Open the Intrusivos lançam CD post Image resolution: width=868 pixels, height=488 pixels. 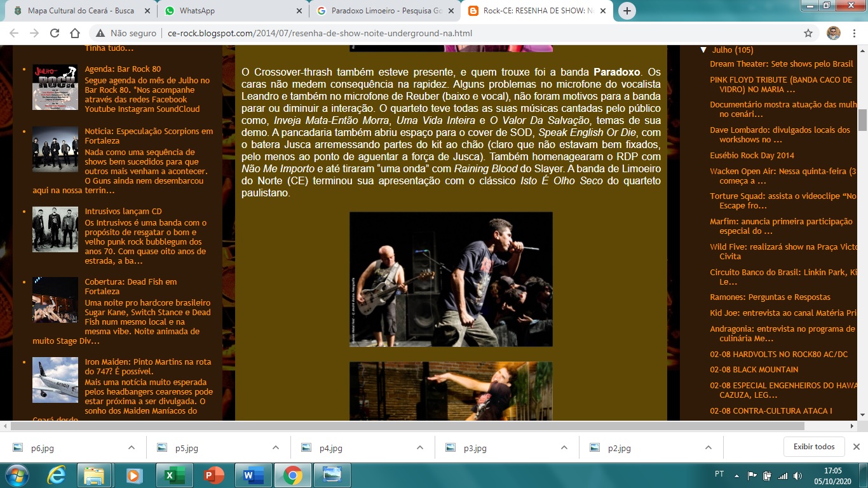123,211
